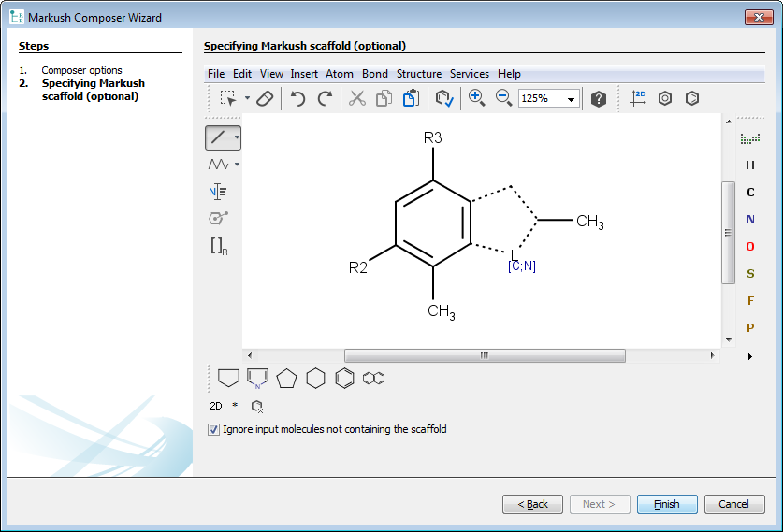Insert the pyrrole ring template
Viewport: 783px width, 532px height.
[x=258, y=379]
